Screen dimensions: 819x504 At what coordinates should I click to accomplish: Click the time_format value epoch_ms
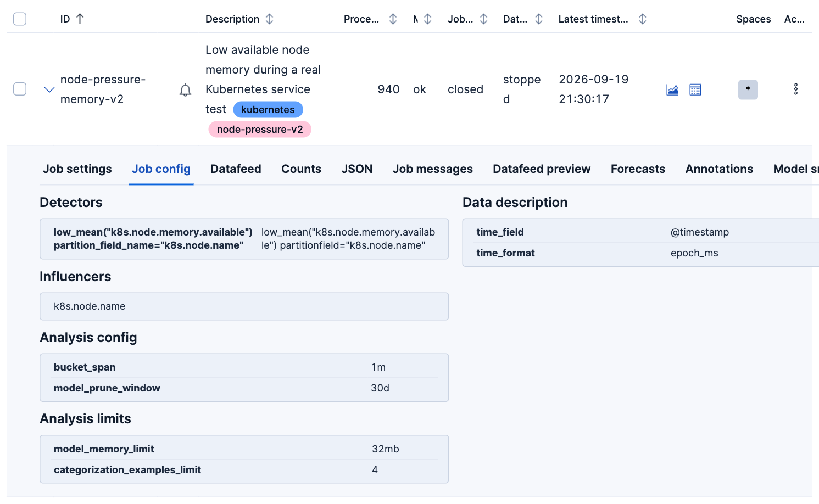point(694,253)
